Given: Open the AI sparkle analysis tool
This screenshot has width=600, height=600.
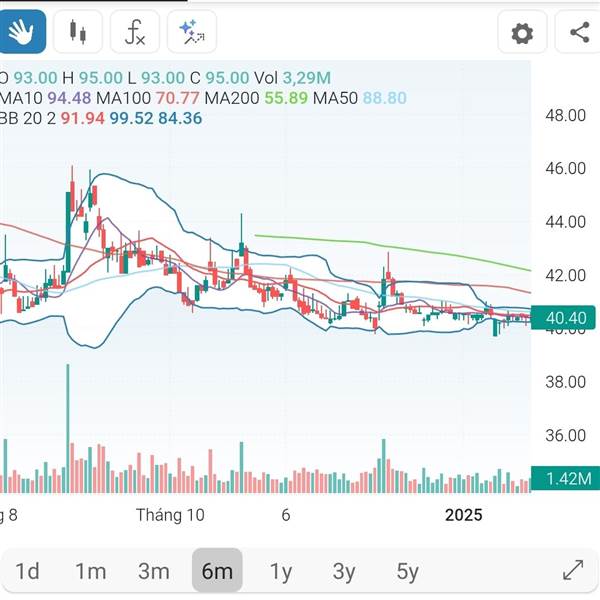Looking at the screenshot, I should click(x=192, y=31).
